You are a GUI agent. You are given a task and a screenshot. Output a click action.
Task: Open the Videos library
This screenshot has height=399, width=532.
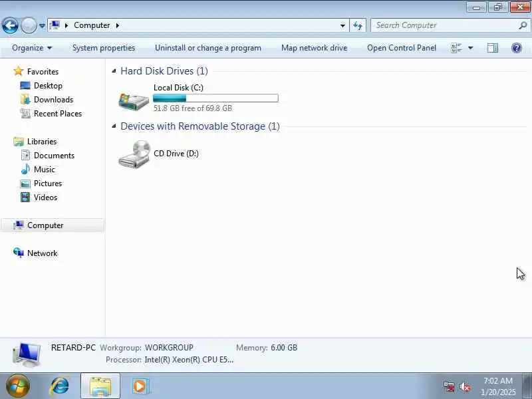coord(45,197)
